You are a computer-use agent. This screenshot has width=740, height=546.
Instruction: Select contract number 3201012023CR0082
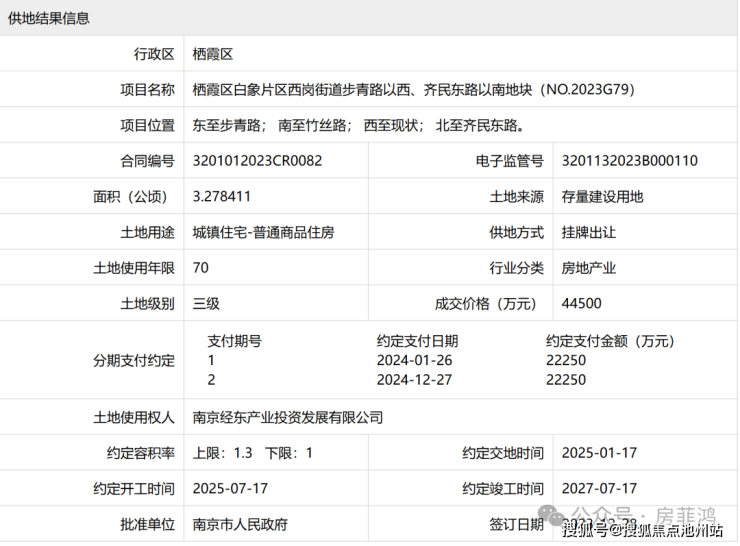(x=257, y=161)
